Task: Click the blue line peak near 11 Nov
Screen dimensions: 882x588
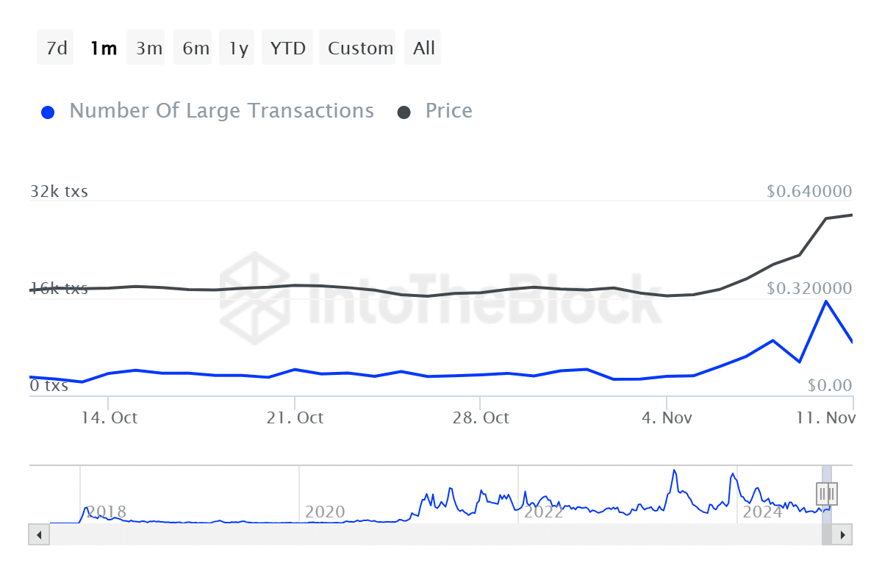Action: [826, 301]
